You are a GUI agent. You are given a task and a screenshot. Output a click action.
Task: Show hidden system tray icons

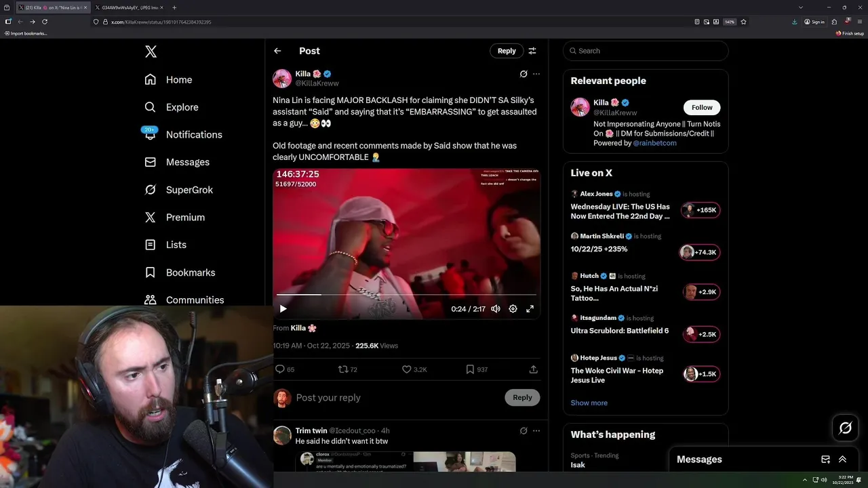pos(805,480)
